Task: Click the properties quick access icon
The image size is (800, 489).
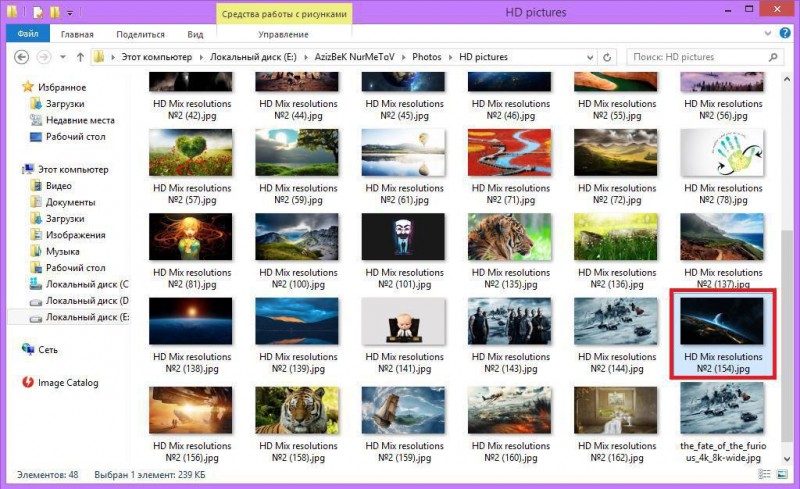Action: (x=38, y=12)
